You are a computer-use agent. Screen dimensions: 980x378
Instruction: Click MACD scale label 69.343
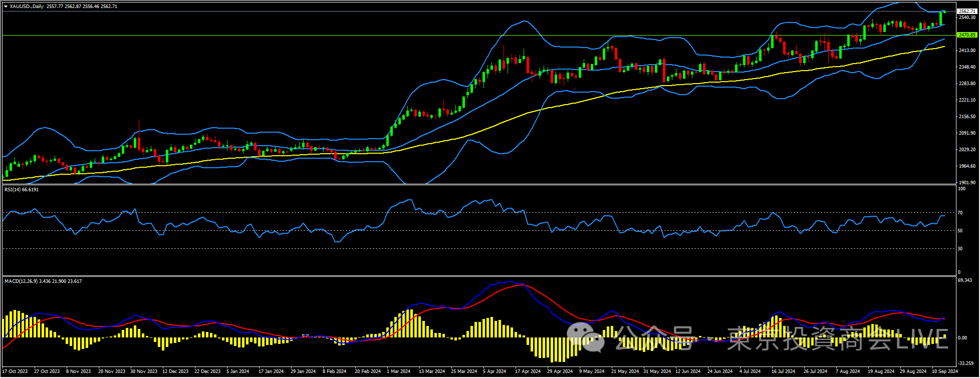point(965,280)
